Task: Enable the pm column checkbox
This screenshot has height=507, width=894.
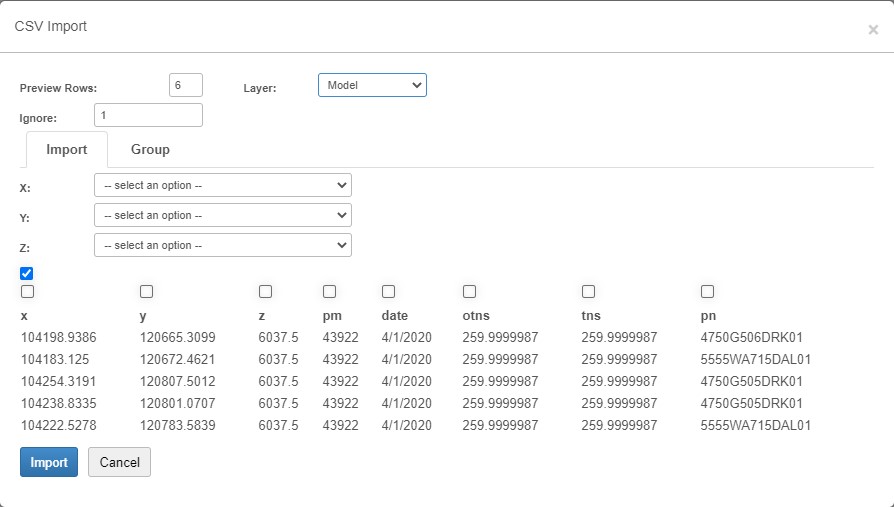Action: pos(329,292)
